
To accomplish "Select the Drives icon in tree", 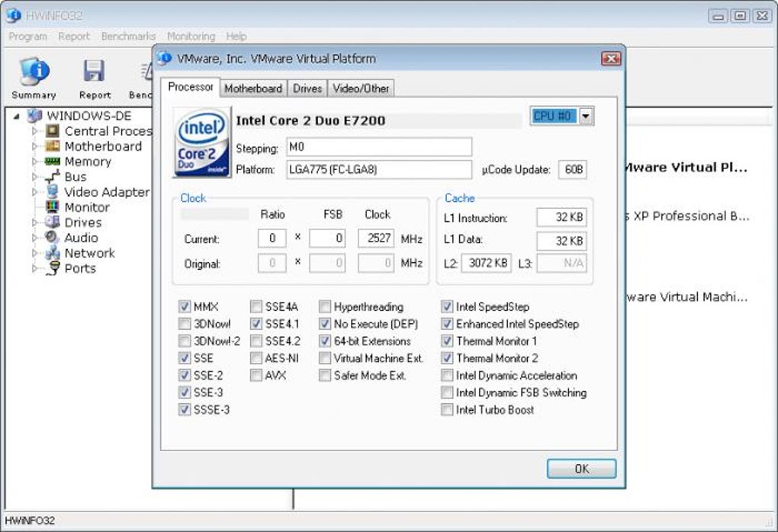I will point(53,222).
